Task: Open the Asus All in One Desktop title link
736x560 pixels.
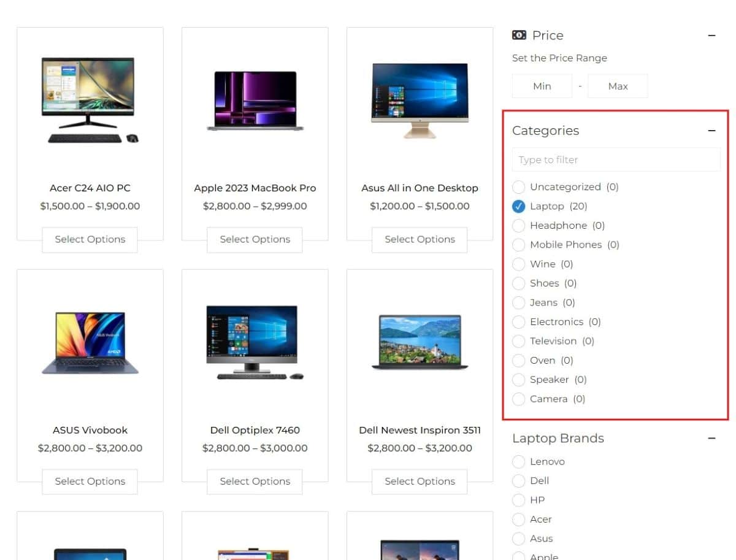Action: coord(420,188)
